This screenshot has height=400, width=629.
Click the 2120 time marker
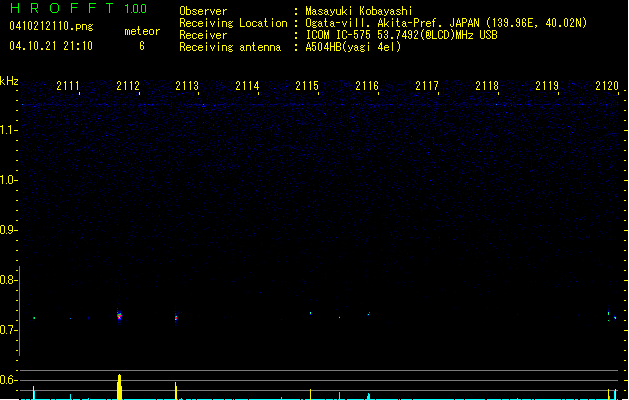coord(607,86)
